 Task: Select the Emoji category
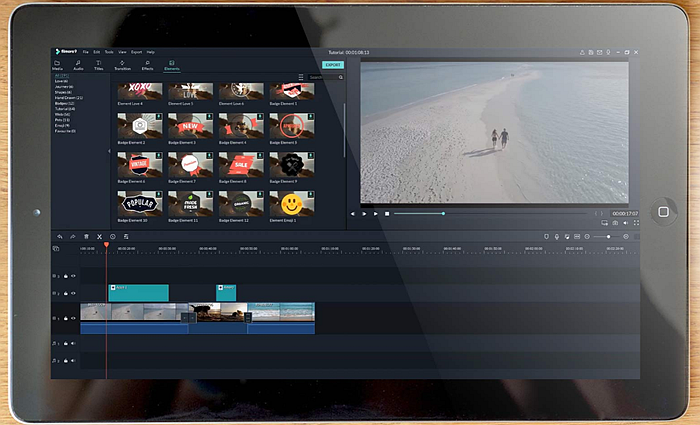[x=62, y=125]
